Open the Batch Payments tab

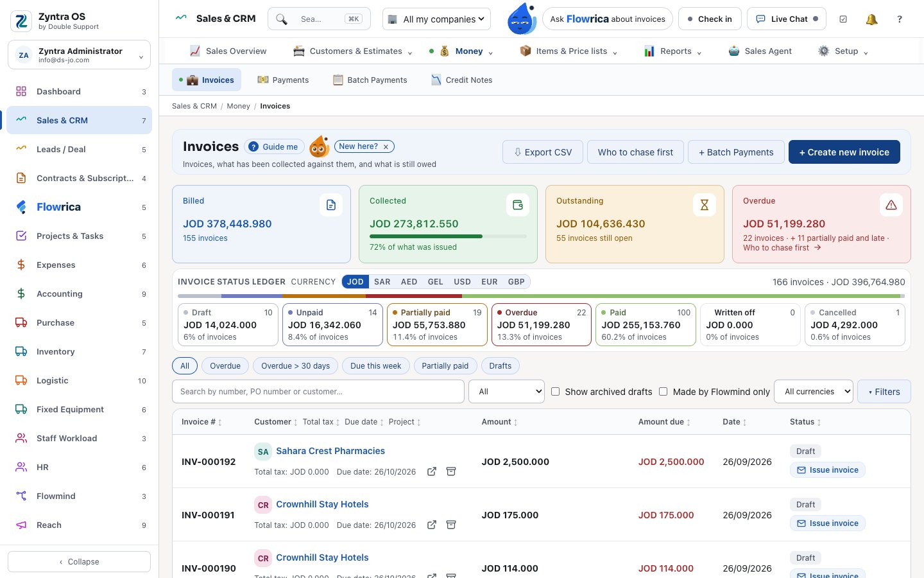click(x=370, y=80)
